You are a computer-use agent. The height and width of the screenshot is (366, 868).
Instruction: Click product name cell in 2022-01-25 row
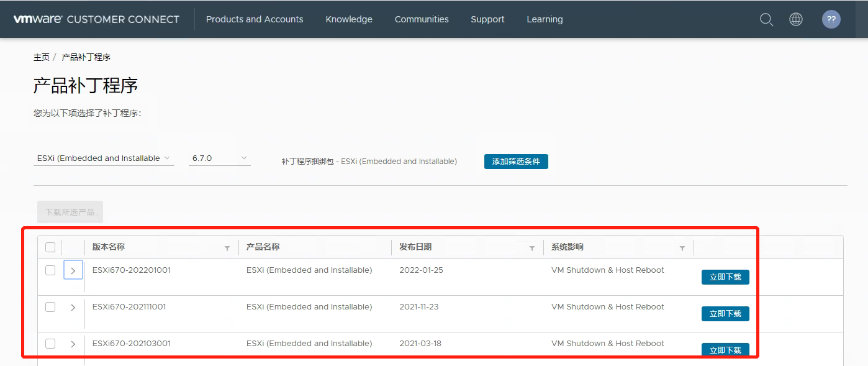(309, 270)
